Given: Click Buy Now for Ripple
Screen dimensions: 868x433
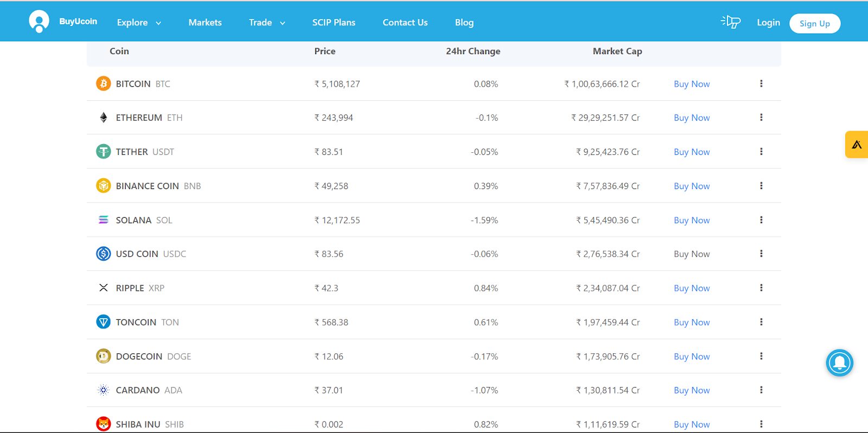Looking at the screenshot, I should point(692,288).
